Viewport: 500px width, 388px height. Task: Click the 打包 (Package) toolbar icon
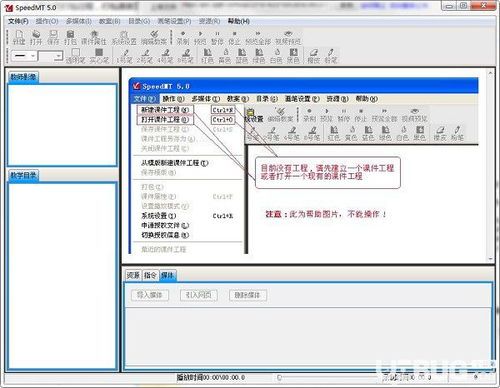pos(70,37)
